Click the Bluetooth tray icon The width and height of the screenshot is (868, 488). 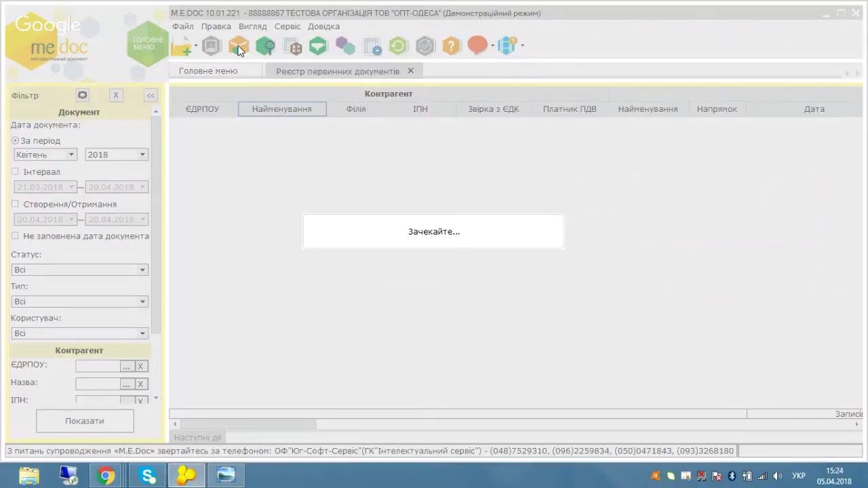[x=732, y=476]
